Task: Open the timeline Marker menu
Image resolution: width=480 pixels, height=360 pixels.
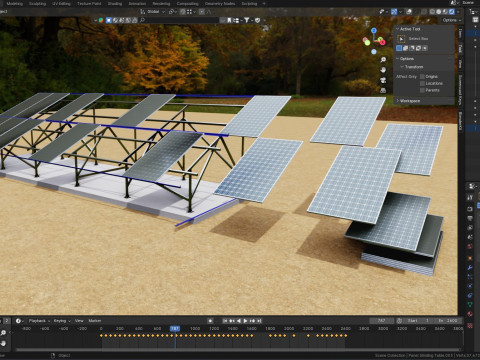Action: (95, 321)
